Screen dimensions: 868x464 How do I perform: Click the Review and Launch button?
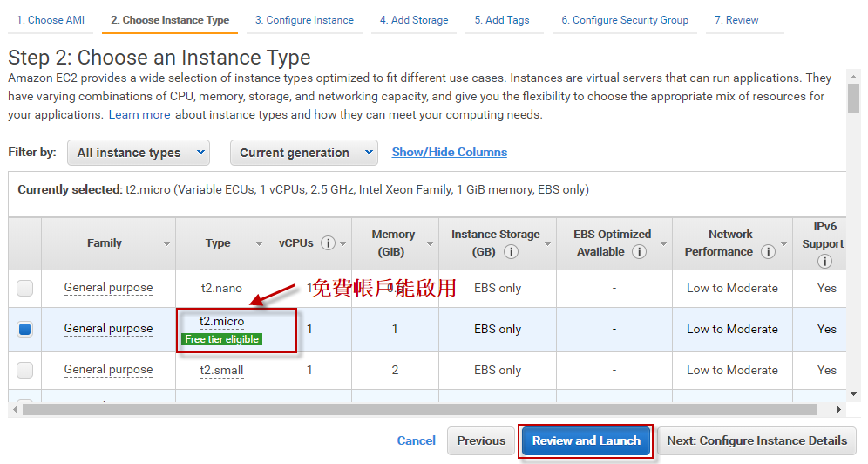click(586, 440)
